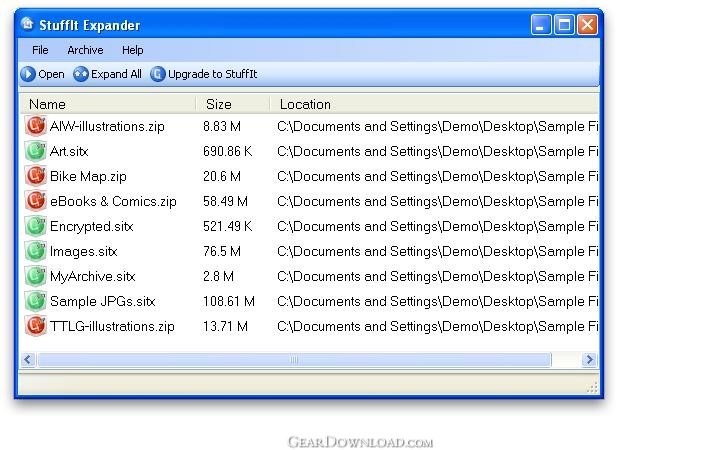
Task: Click the Upgrade to StuffIt icon
Action: (x=158, y=74)
